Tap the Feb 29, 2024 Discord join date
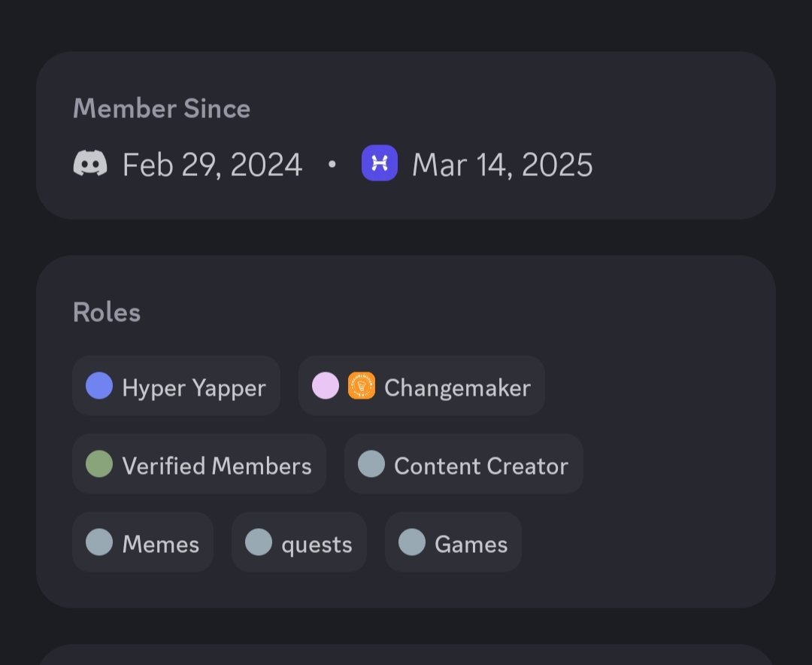This screenshot has width=812, height=665. (x=212, y=165)
